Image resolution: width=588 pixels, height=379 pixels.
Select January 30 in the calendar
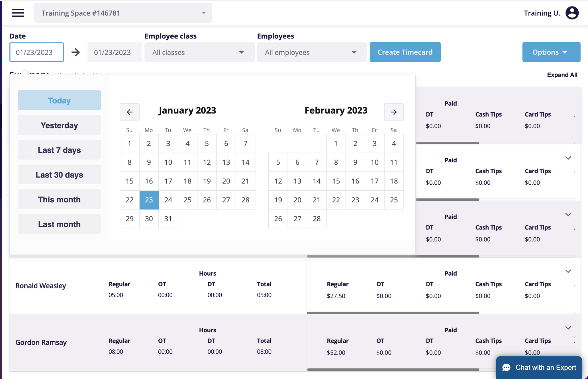pyautogui.click(x=149, y=219)
